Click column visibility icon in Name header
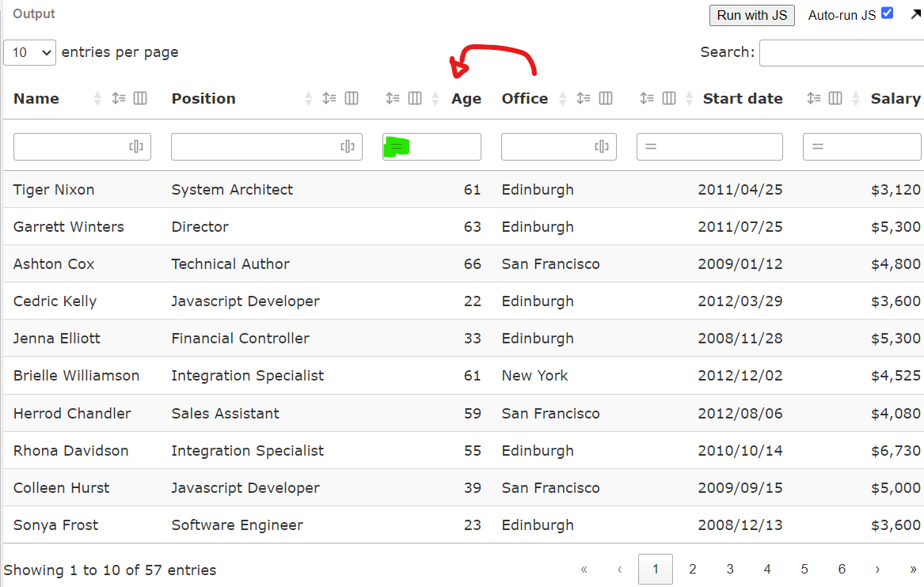Image resolution: width=924 pixels, height=587 pixels. point(140,99)
